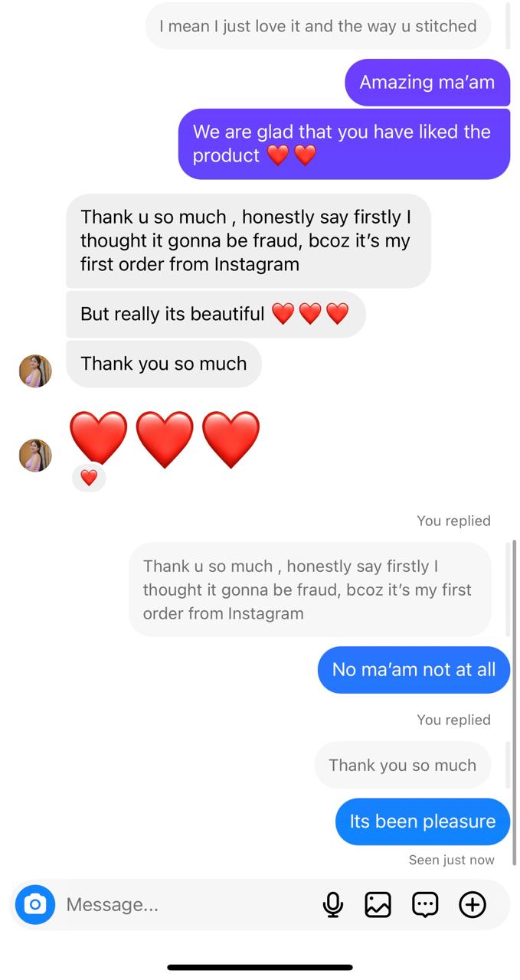Tap the microphone voice message icon
Viewport: 520px width, 980px height.
333,905
